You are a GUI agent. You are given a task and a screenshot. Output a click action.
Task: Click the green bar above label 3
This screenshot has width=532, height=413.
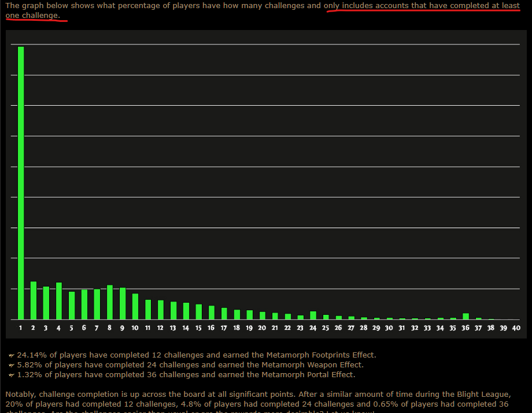(x=46, y=303)
